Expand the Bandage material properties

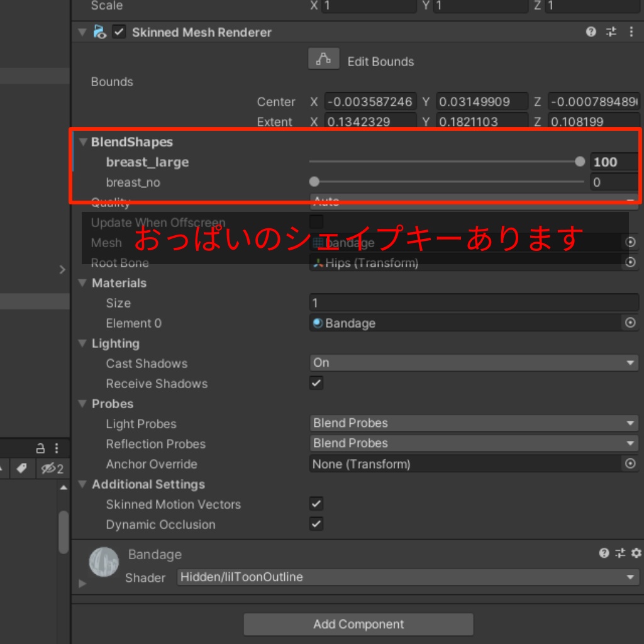click(82, 583)
